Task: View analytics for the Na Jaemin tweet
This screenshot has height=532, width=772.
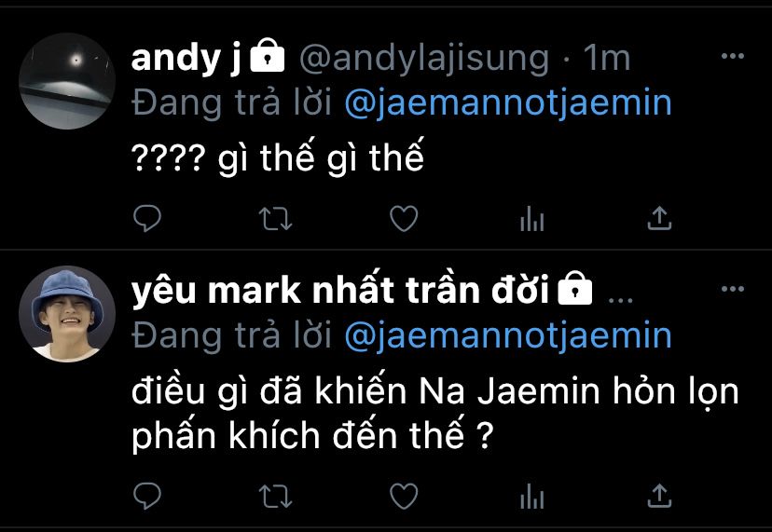Action: [531, 496]
